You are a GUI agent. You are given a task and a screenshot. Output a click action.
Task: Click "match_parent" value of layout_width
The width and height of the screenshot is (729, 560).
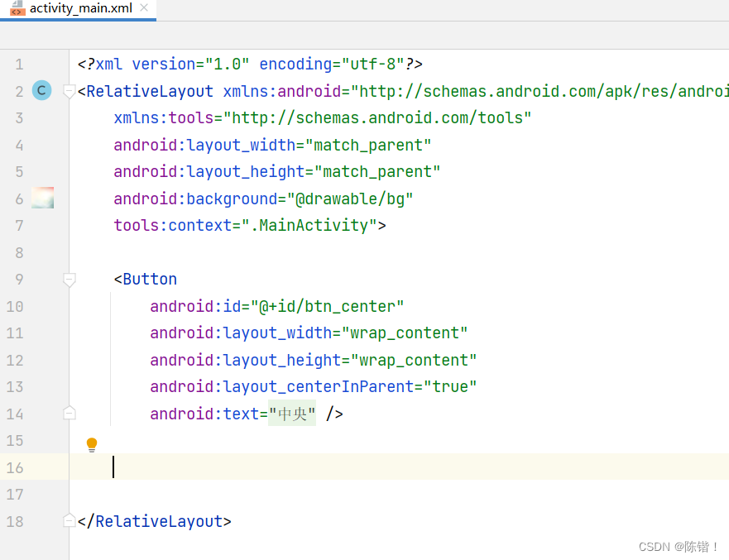[x=368, y=146]
